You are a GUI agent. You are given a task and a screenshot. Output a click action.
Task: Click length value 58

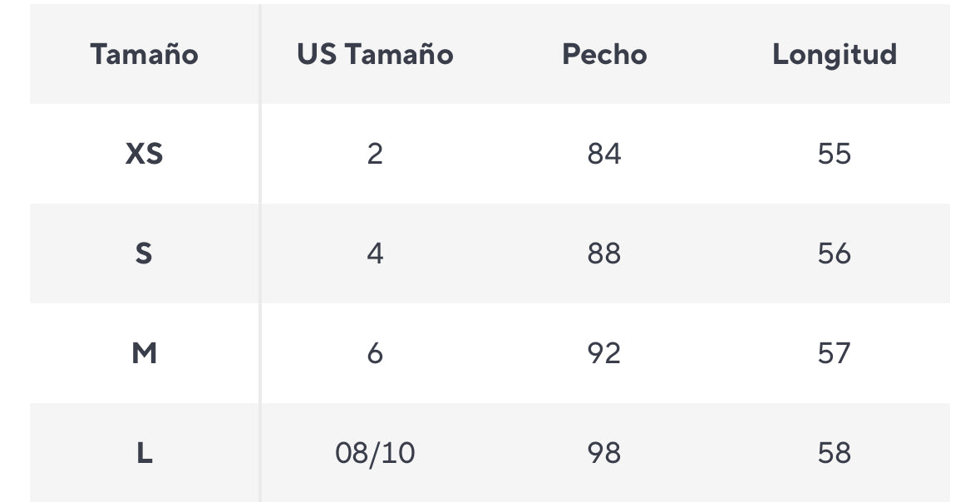[x=834, y=453]
